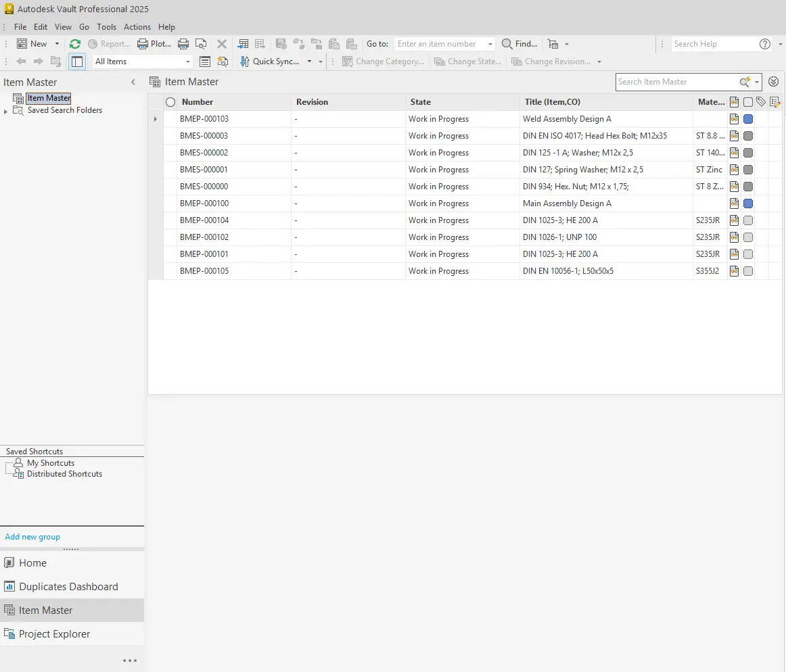The image size is (786, 672).
Task: Click the Find... magnifier button
Action: [x=519, y=44]
